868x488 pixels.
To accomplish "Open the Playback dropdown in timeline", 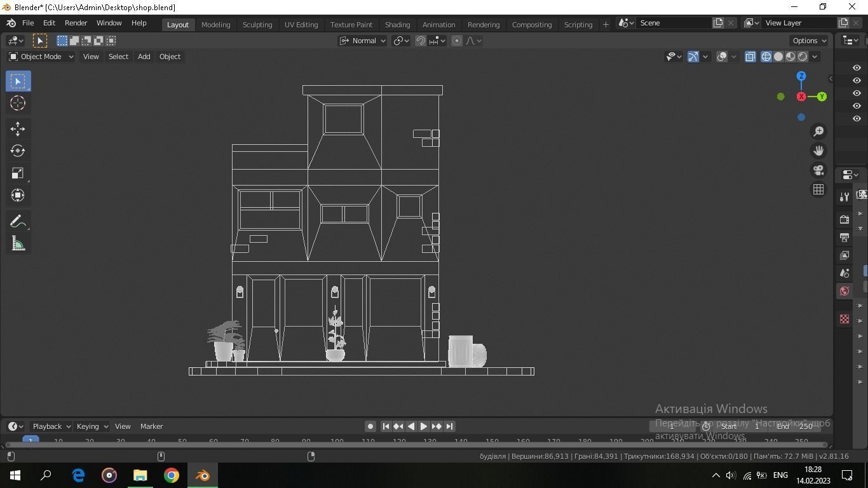I will click(51, 426).
